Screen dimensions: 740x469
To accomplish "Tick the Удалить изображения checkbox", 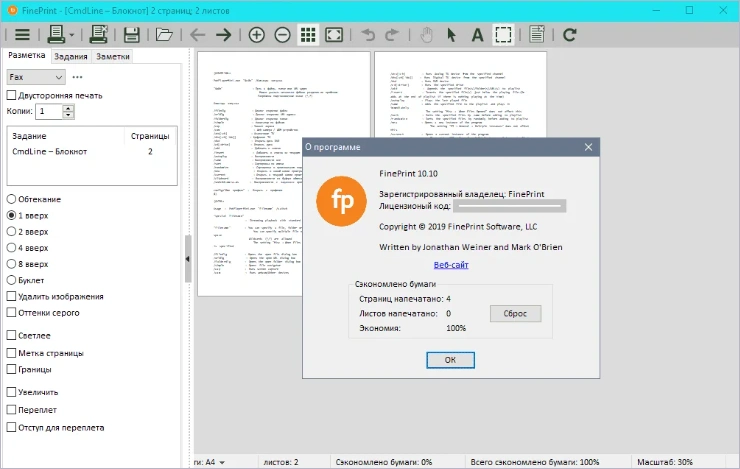I will point(12,297).
